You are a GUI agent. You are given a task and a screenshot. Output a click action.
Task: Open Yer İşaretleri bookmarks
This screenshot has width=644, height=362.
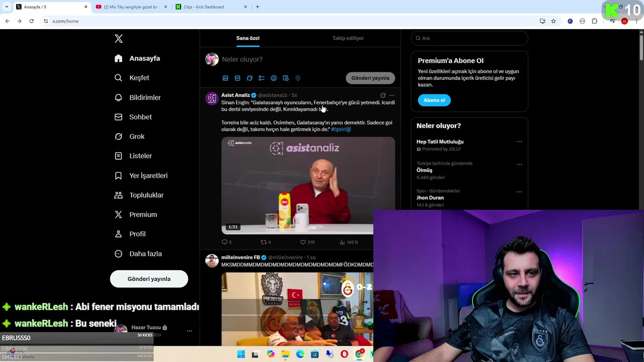tap(141, 175)
